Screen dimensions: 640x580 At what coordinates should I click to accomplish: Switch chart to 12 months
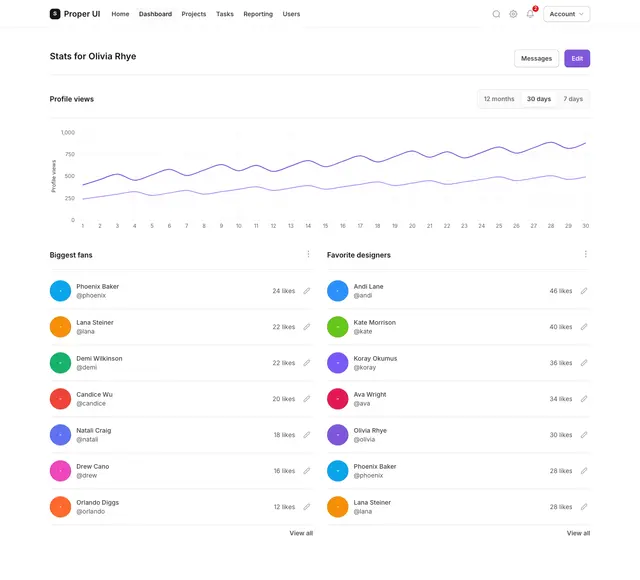(x=499, y=99)
